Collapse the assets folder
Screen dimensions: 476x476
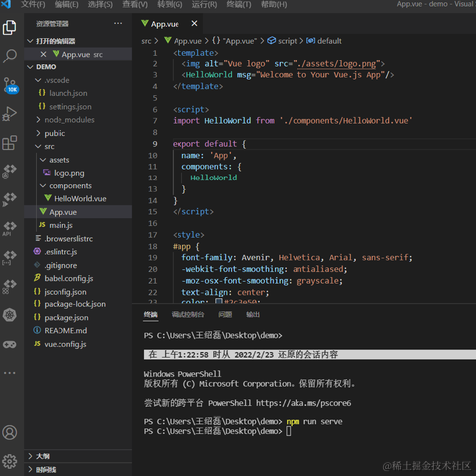point(43,160)
